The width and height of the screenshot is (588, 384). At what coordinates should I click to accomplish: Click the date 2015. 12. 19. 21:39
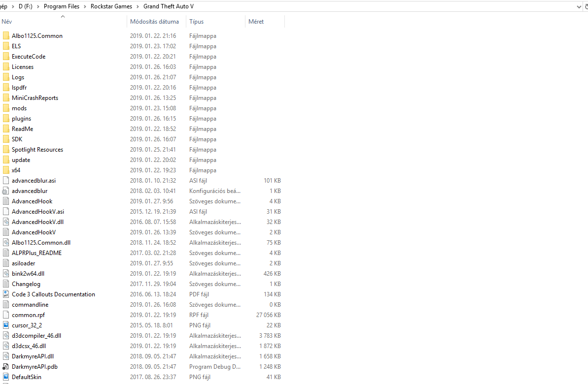pyautogui.click(x=153, y=212)
